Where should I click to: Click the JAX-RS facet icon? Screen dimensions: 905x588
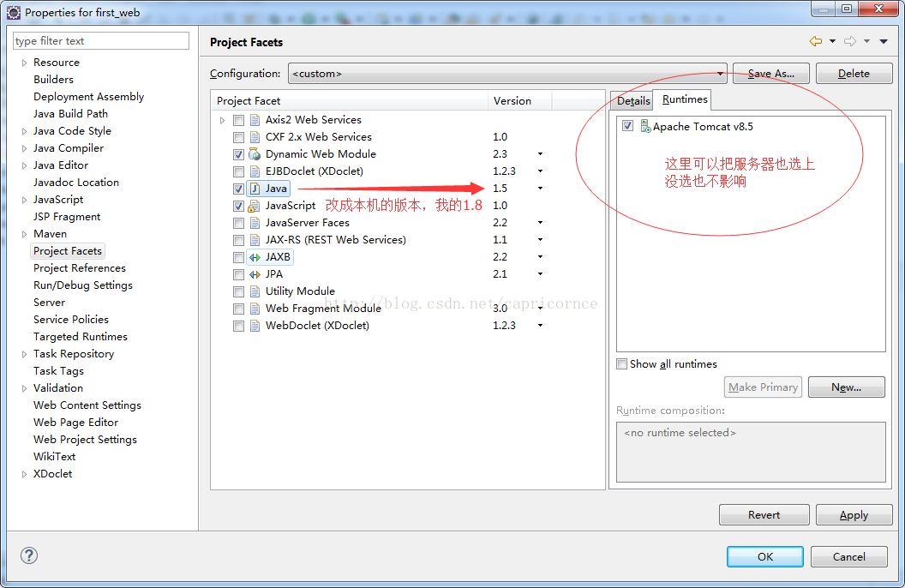click(x=255, y=240)
